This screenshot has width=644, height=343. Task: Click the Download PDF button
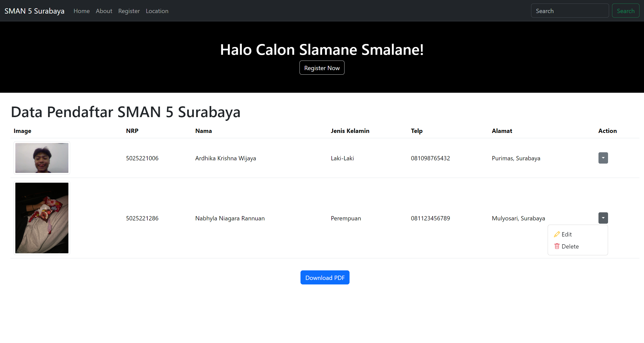pyautogui.click(x=325, y=277)
